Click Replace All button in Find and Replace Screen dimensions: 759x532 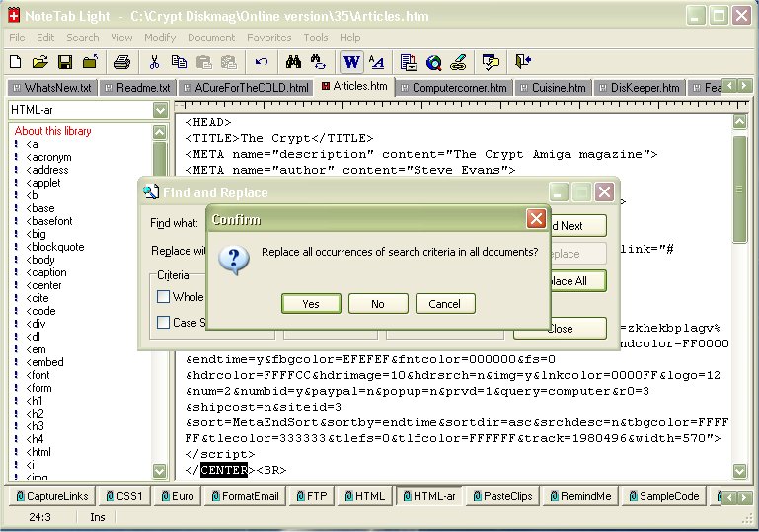[x=578, y=280]
